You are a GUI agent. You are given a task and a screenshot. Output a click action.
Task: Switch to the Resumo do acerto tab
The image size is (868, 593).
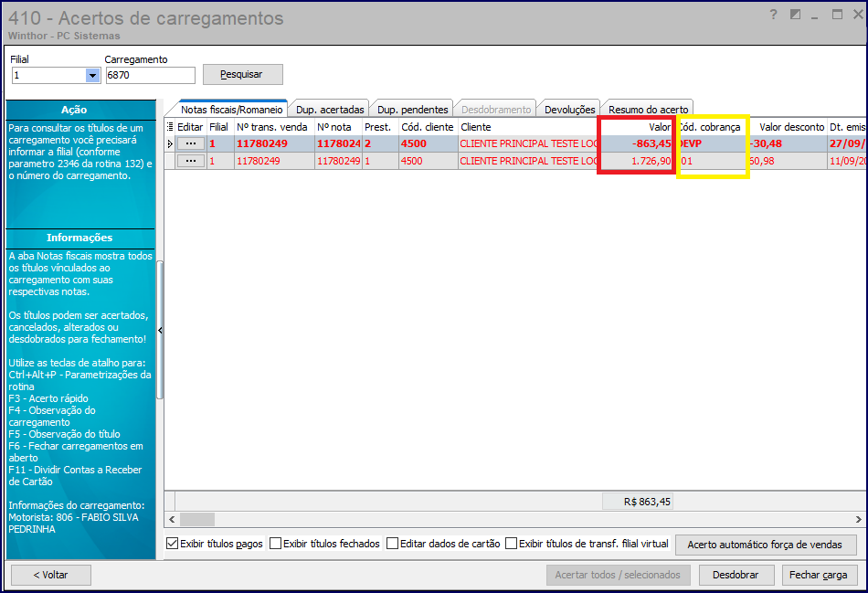click(x=648, y=110)
